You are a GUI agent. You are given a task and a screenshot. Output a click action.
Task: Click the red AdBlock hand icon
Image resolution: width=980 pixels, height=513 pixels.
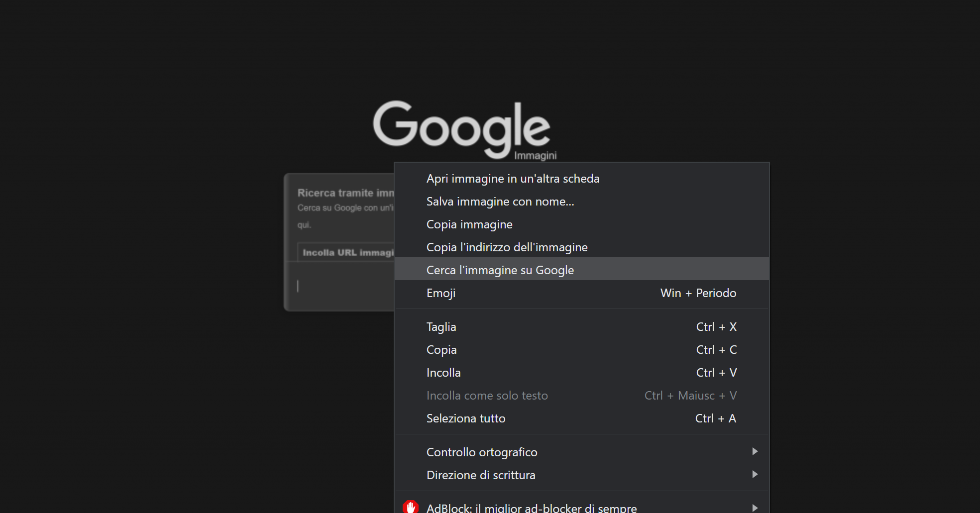click(410, 507)
